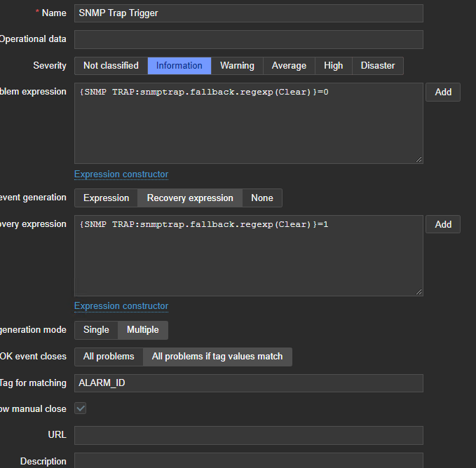Open Expression constructor under recovery expression

pyautogui.click(x=121, y=306)
